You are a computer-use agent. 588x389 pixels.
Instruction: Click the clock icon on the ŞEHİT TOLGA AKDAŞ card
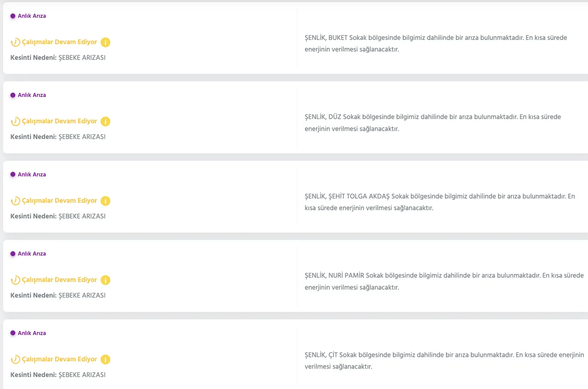coord(15,201)
